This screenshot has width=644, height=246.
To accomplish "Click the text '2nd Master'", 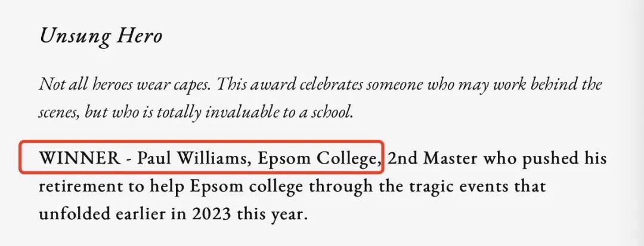I will 432,158.
